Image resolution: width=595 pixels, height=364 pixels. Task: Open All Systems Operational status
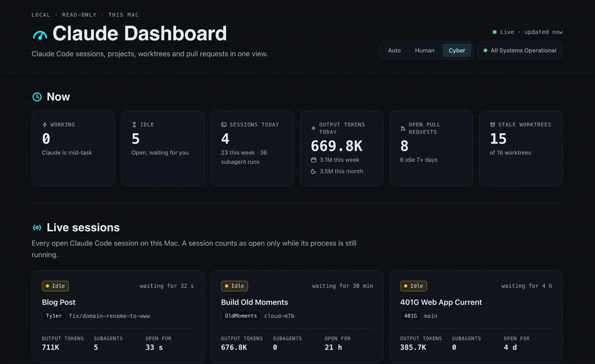[x=520, y=51]
